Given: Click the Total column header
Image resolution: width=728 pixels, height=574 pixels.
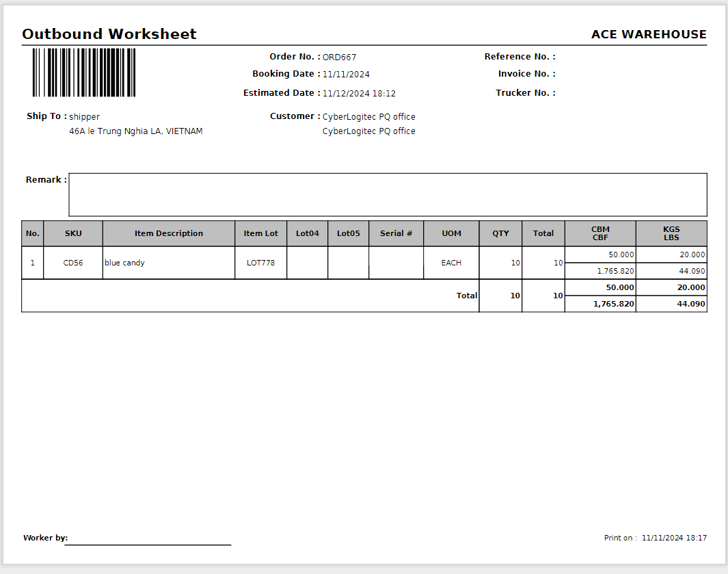Looking at the screenshot, I should 543,233.
